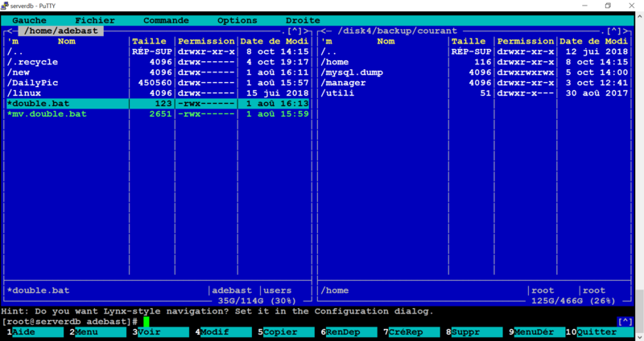
Task: Click the 6 RenDep function key button
Action: [x=349, y=332]
